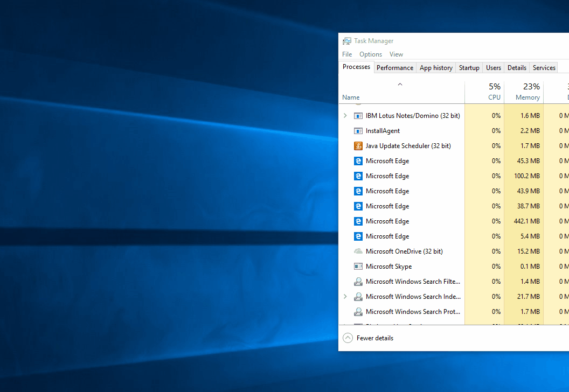This screenshot has width=569, height=392.
Task: Open the View menu
Action: [396, 54]
